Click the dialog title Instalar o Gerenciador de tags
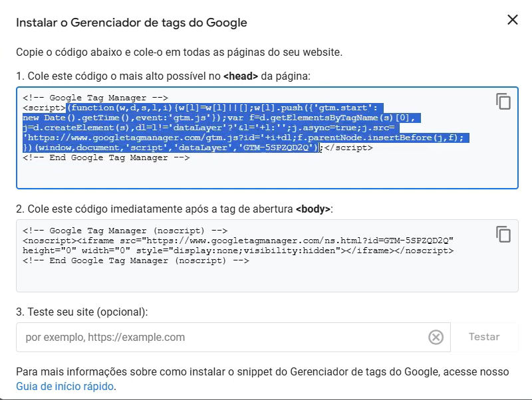Screen dimensions: 532x400 pos(131,23)
